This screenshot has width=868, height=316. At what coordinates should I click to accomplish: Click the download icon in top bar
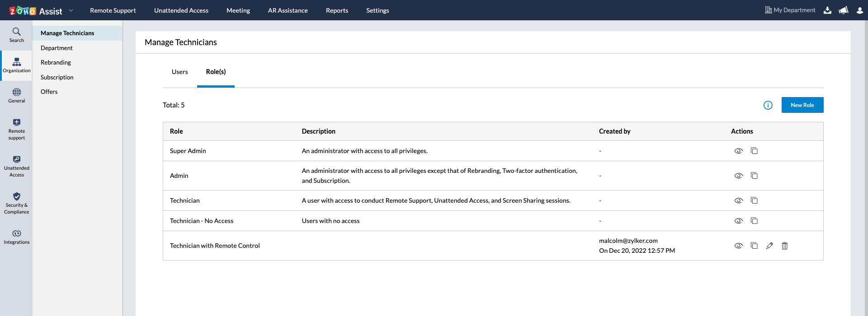(x=827, y=10)
